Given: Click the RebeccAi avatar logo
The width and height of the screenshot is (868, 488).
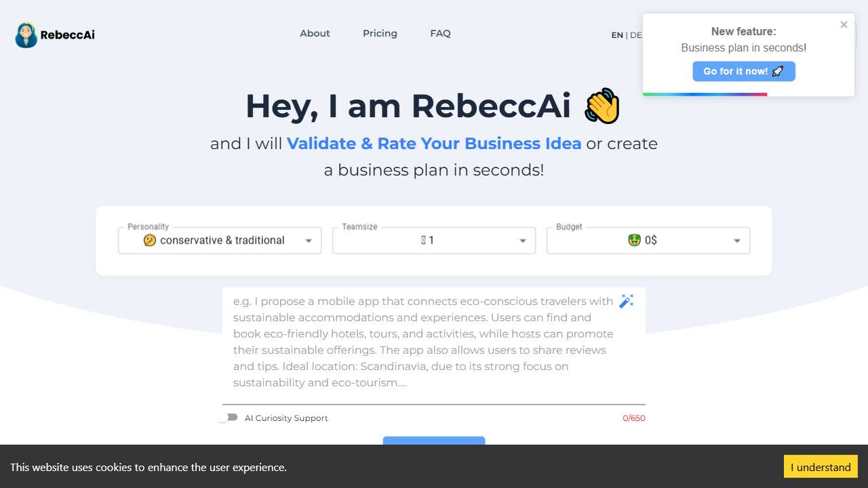Looking at the screenshot, I should tap(25, 35).
